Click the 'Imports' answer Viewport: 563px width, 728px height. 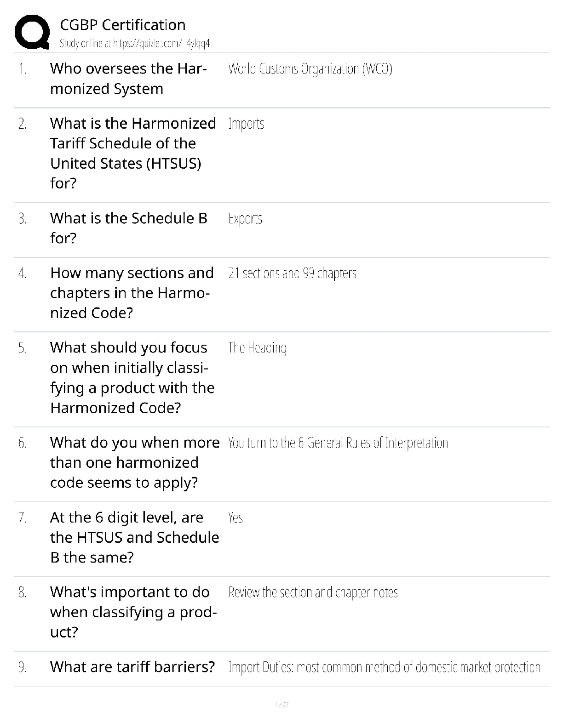pyautogui.click(x=246, y=124)
